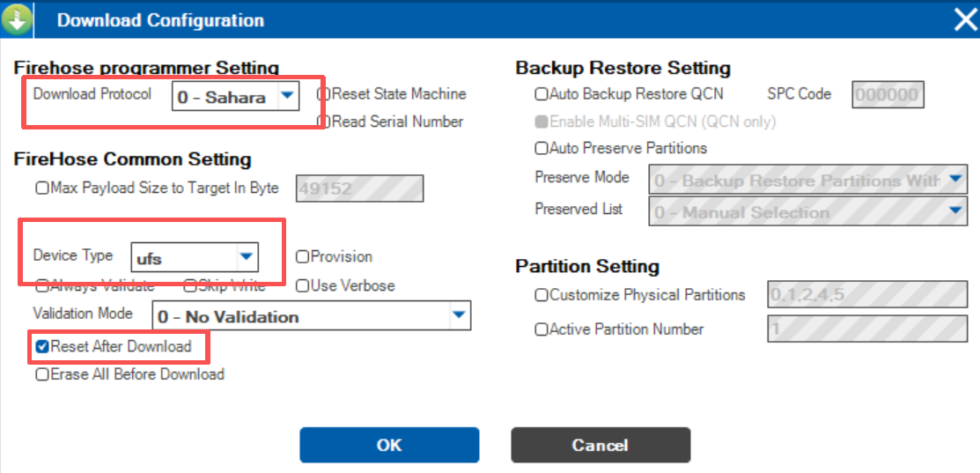
Task: Click the Partition Setting heading
Action: (587, 266)
